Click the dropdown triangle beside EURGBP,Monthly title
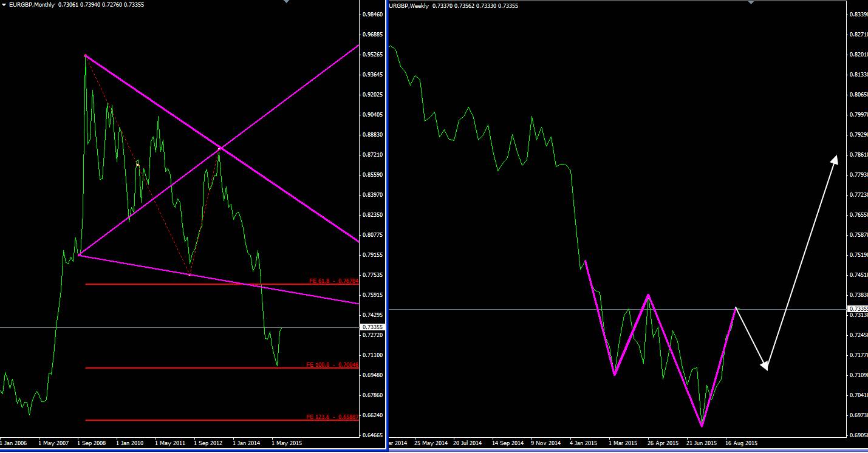868x453 pixels. click(4, 5)
